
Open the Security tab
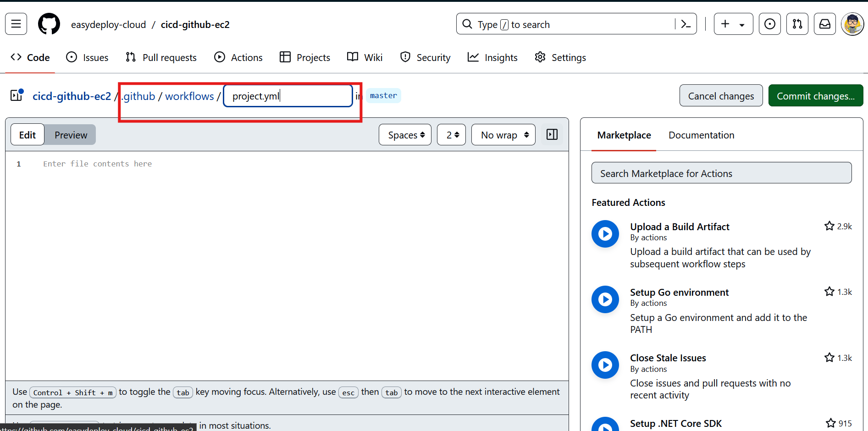[426, 57]
